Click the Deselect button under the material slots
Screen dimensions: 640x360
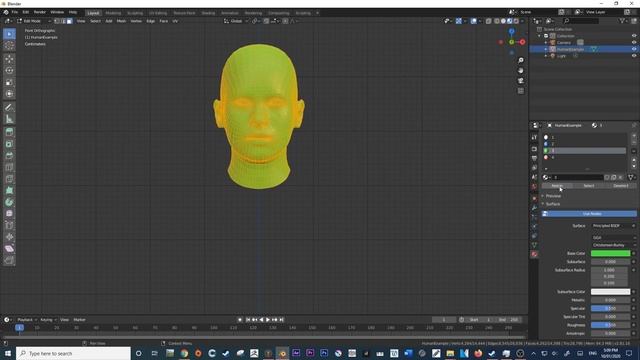621,186
